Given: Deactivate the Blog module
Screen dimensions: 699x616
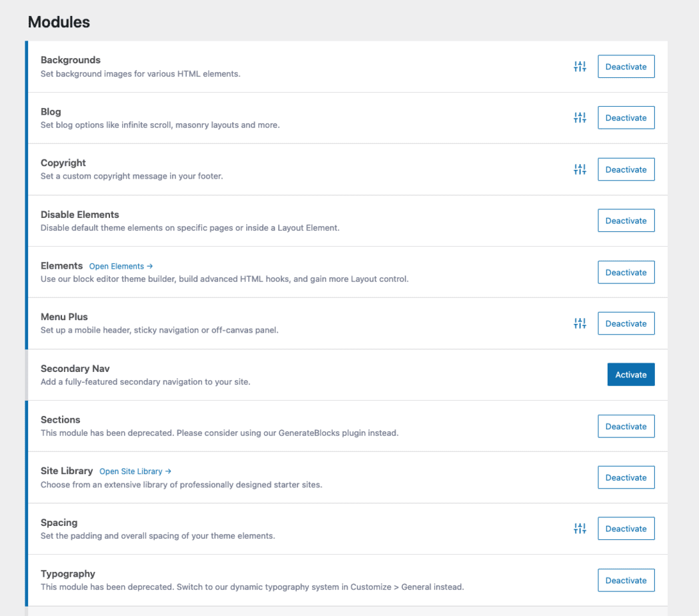Looking at the screenshot, I should coord(626,117).
